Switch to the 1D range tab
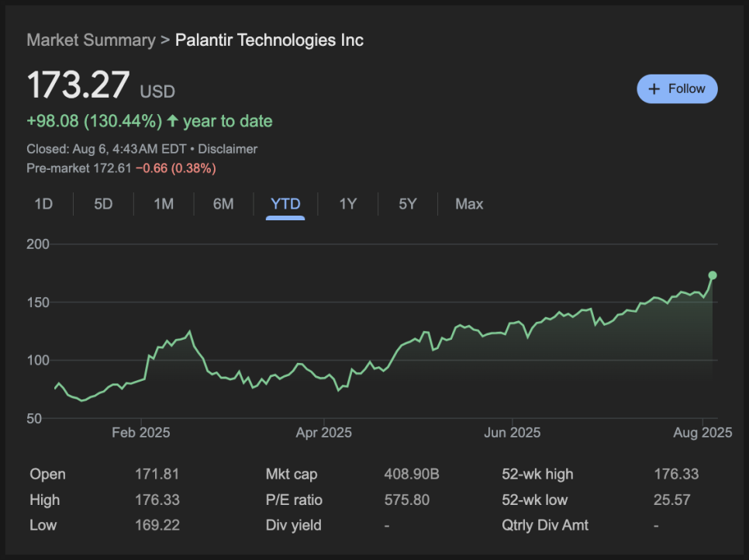The image size is (749, 560). (x=43, y=204)
